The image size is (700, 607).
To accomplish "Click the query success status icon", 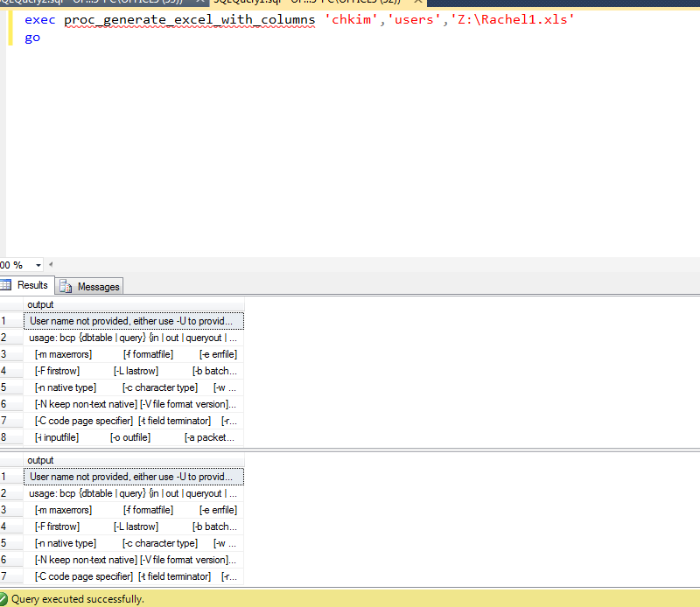I will tap(3, 599).
